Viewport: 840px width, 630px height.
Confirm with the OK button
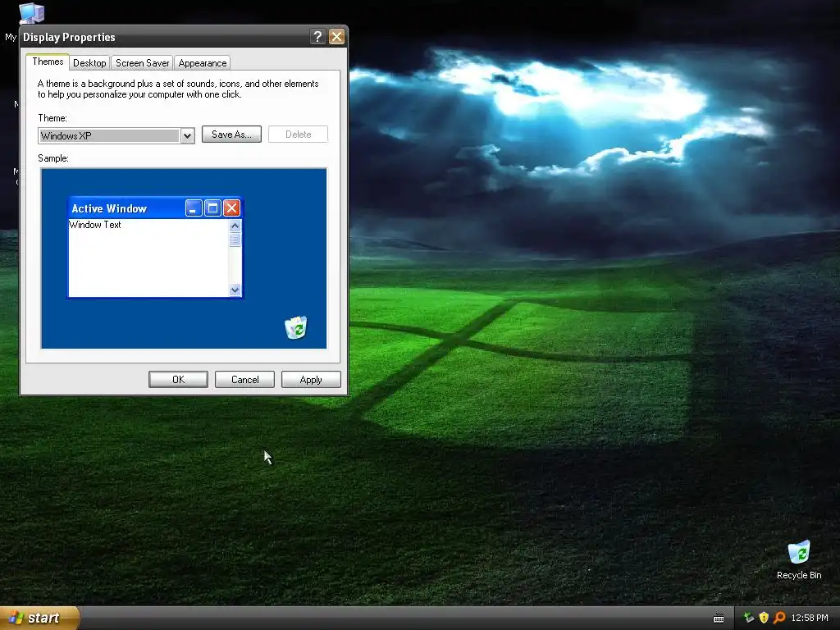pyautogui.click(x=178, y=379)
